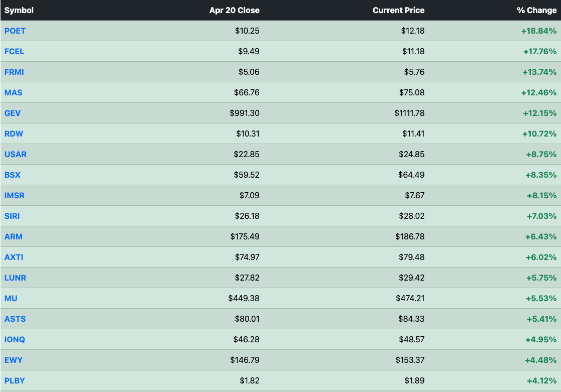This screenshot has height=392, width=561.
Task: Open the POET symbol link
Action: 15,31
